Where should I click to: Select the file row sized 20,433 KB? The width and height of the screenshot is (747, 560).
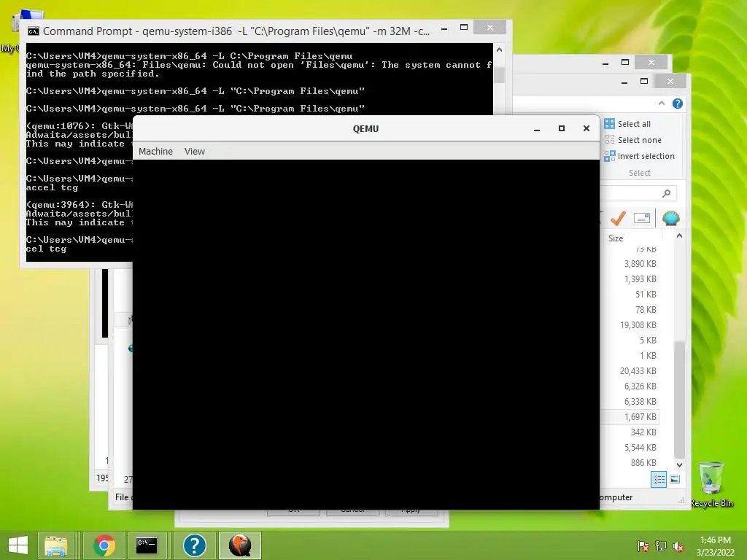(630, 370)
